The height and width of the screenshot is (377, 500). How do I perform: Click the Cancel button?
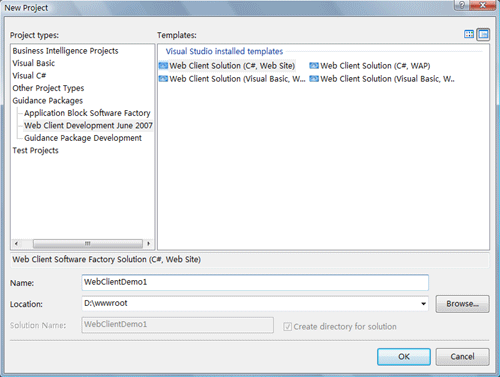462,357
